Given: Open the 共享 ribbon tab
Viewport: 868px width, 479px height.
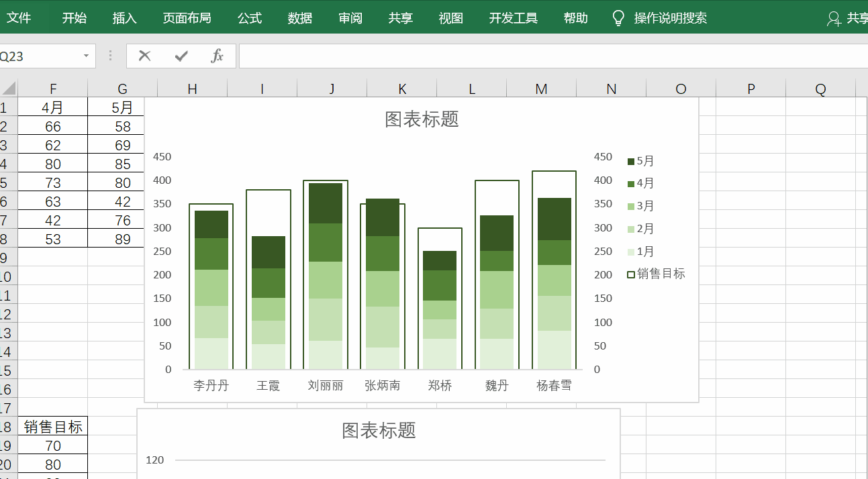Looking at the screenshot, I should (x=401, y=18).
